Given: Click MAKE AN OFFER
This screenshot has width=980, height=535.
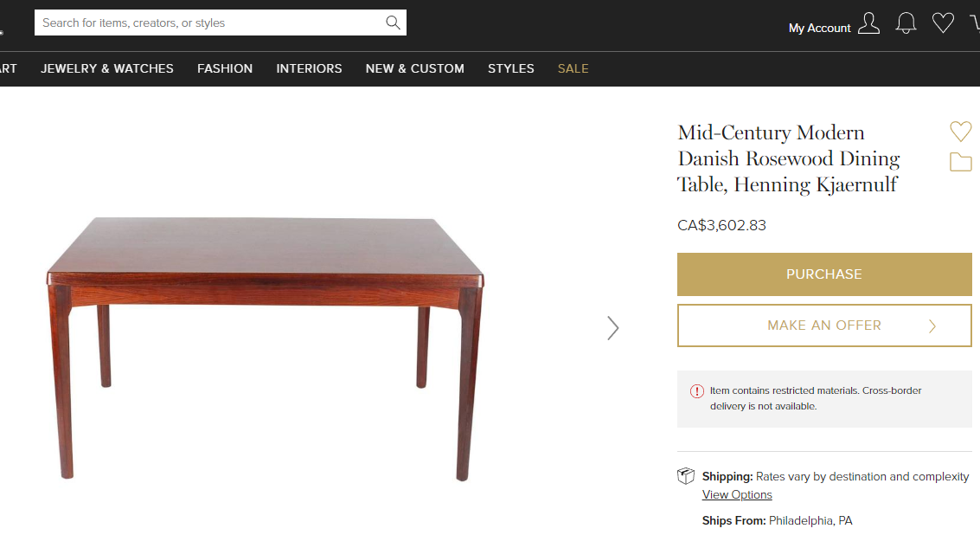Looking at the screenshot, I should pyautogui.click(x=823, y=325).
